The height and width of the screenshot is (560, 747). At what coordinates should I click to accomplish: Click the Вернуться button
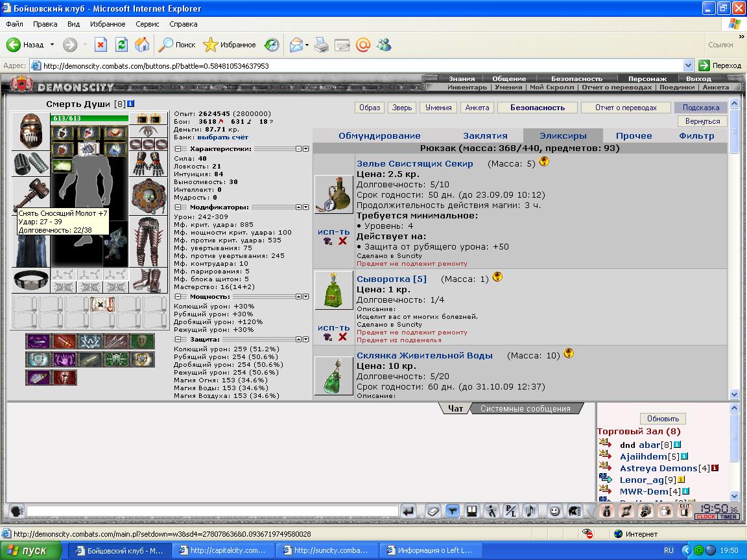(x=703, y=121)
